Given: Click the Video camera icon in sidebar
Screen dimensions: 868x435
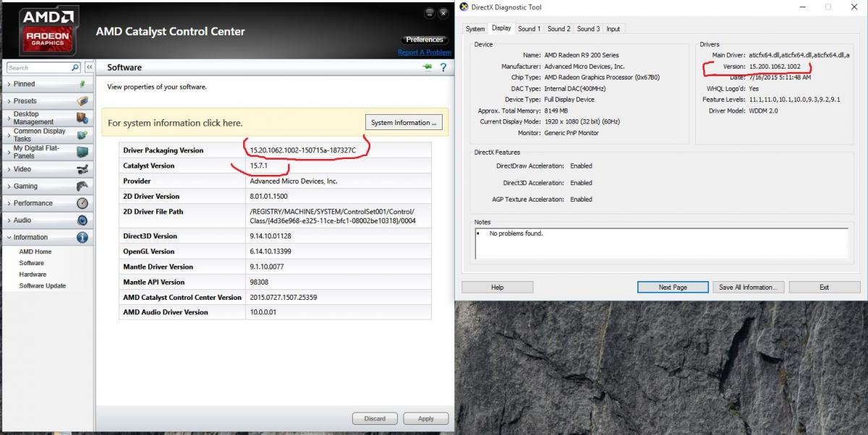Looking at the screenshot, I should [82, 169].
